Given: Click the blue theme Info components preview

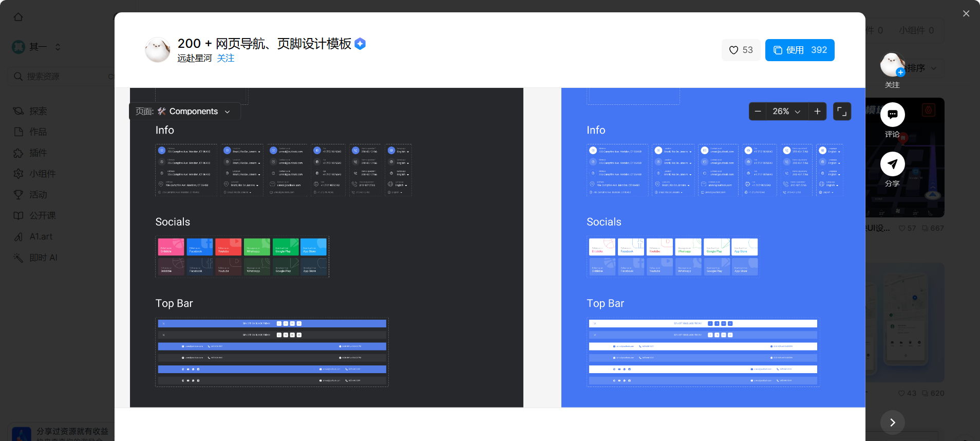Looking at the screenshot, I should 715,170.
